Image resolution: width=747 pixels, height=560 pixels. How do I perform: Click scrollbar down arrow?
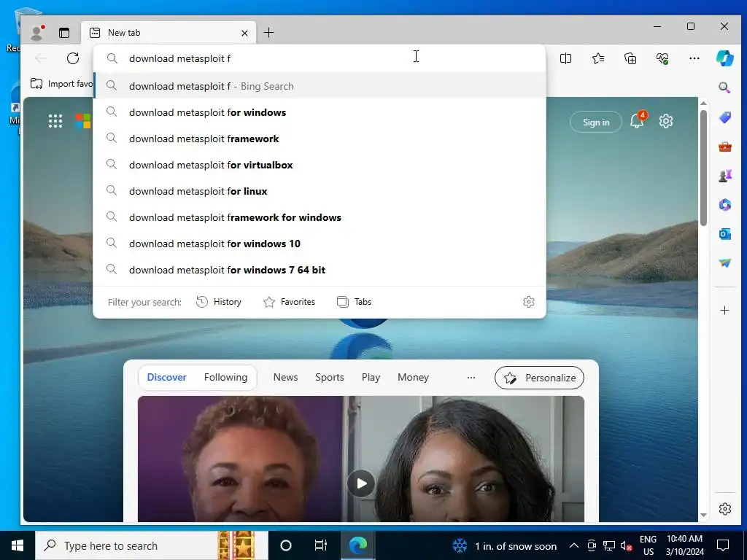(703, 515)
